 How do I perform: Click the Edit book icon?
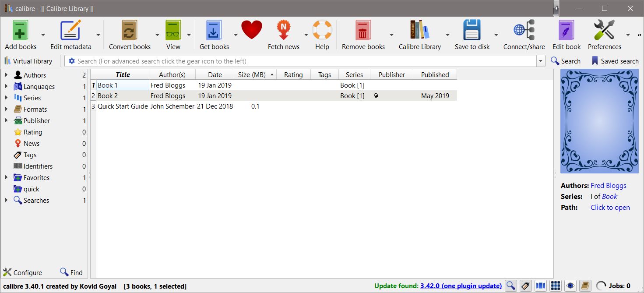pyautogui.click(x=567, y=31)
